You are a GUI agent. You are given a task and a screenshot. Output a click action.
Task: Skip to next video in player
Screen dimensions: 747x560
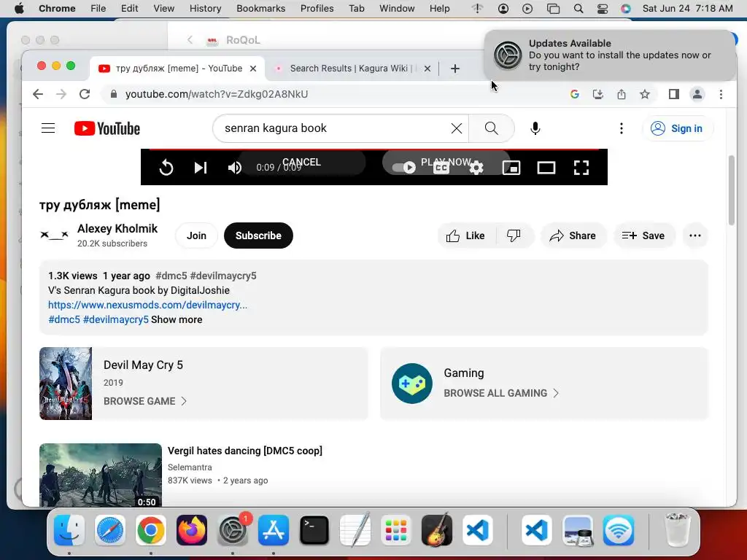pyautogui.click(x=201, y=168)
